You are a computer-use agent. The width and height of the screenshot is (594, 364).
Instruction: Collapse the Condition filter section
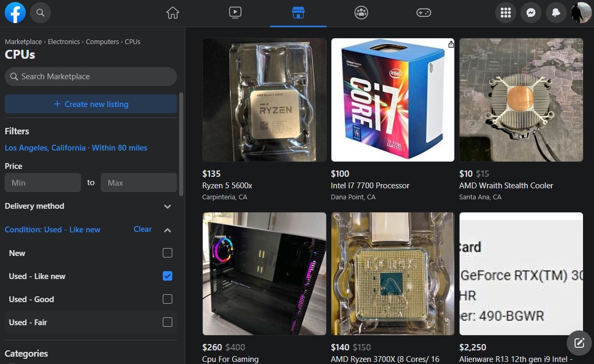coord(167,230)
